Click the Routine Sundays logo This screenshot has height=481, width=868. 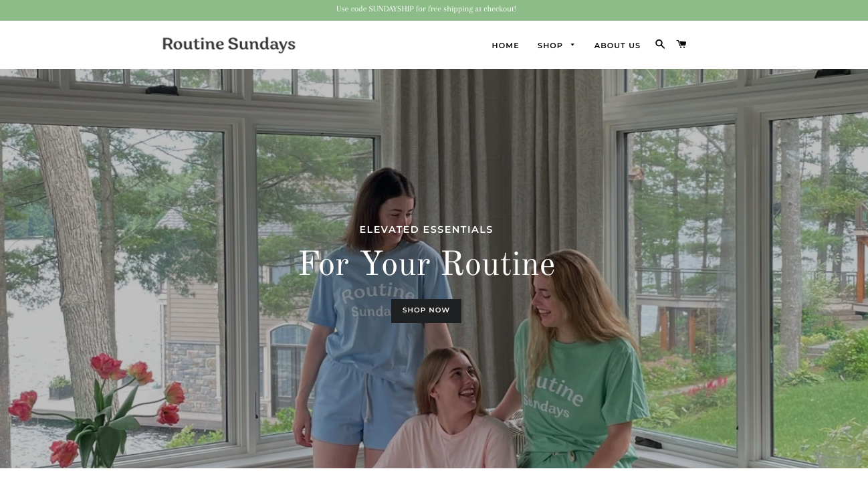click(229, 45)
